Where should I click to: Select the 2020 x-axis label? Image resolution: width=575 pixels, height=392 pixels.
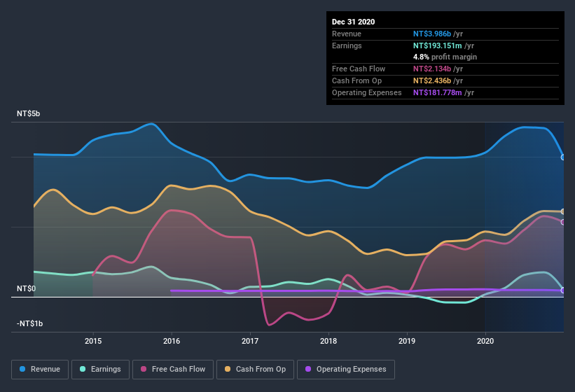[x=485, y=341]
